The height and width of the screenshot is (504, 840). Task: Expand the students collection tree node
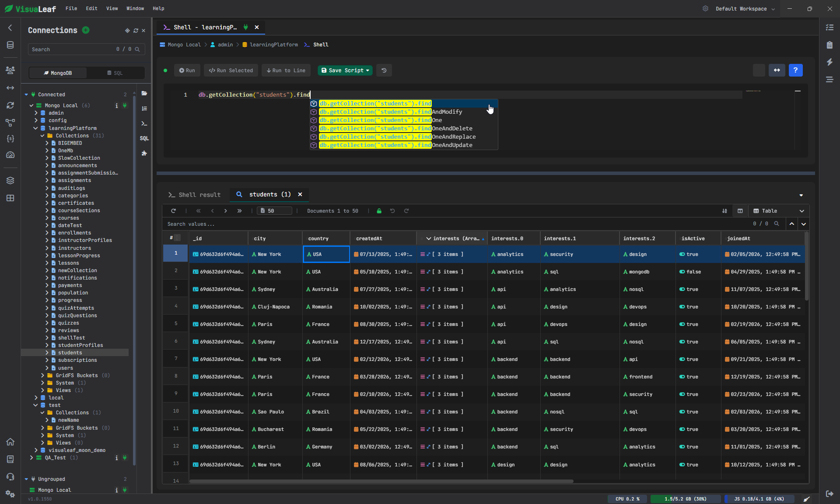click(x=47, y=353)
